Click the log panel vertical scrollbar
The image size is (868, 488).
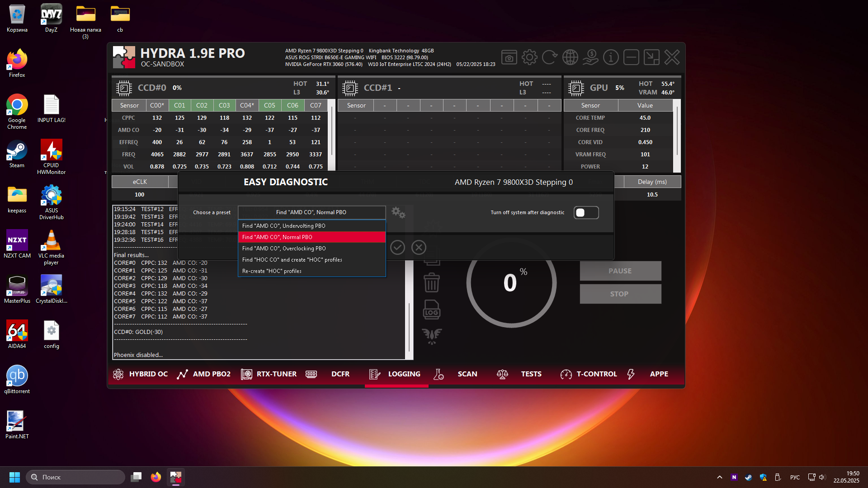(x=409, y=325)
